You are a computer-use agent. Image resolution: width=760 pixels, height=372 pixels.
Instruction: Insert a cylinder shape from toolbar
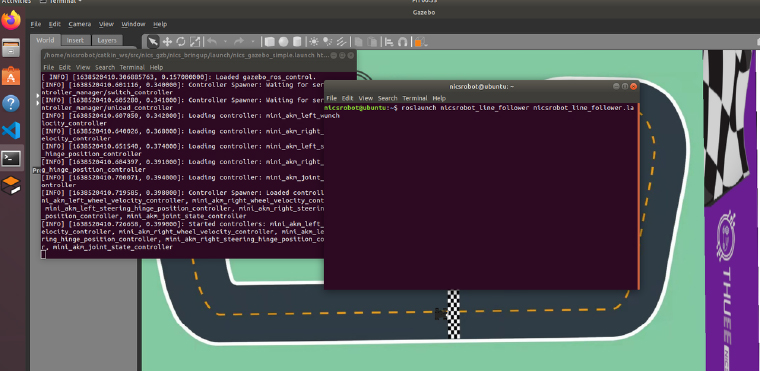298,42
